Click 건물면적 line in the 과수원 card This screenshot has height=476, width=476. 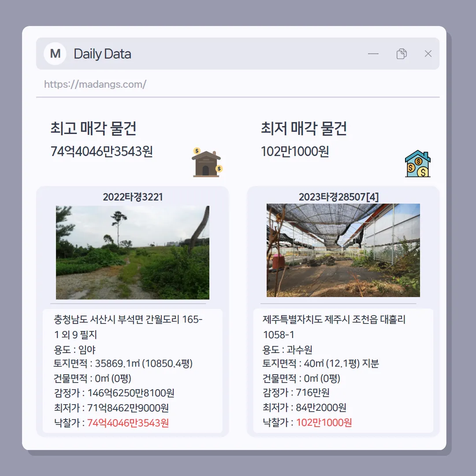tap(301, 378)
